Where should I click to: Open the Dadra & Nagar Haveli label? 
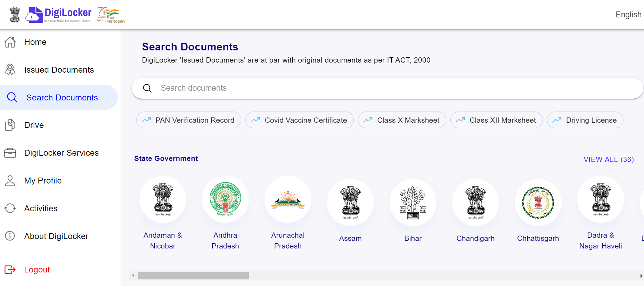pos(601,240)
